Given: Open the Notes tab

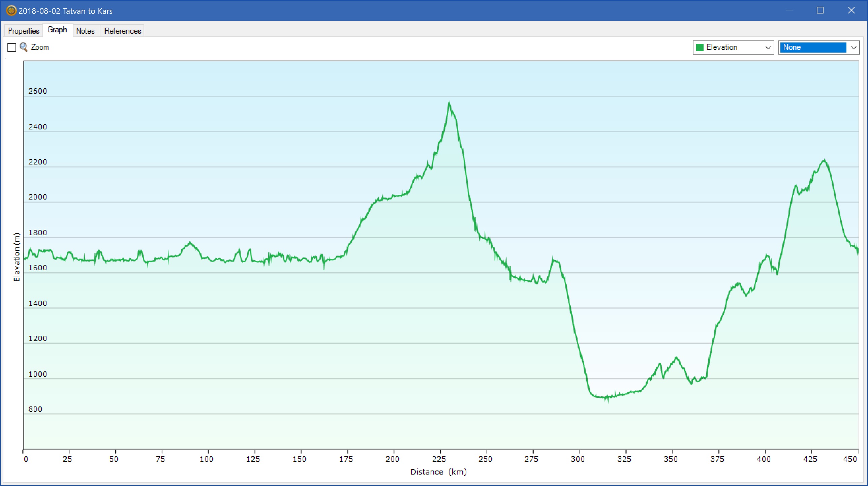Looking at the screenshot, I should point(85,31).
